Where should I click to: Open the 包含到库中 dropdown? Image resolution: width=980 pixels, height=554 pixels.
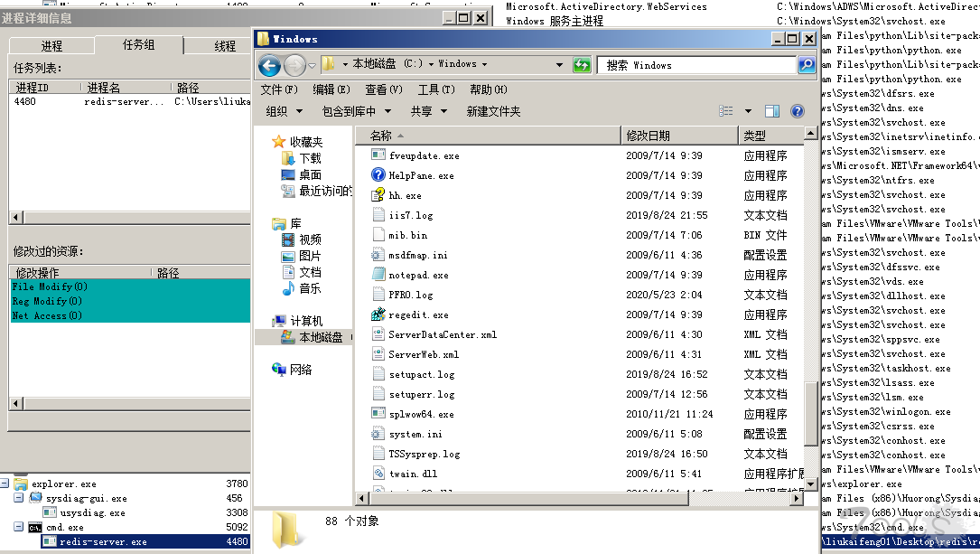(356, 111)
